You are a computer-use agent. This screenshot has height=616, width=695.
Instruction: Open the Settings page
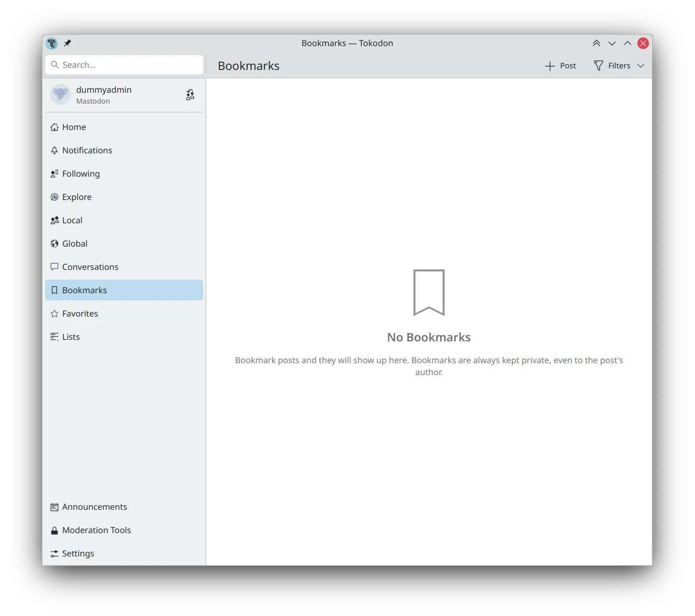point(124,554)
